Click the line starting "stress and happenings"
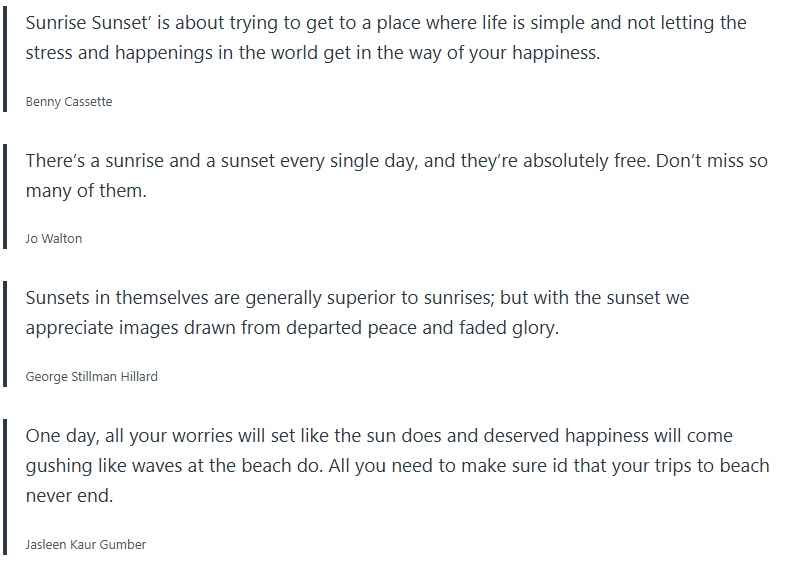The width and height of the screenshot is (808, 561). click(x=312, y=53)
